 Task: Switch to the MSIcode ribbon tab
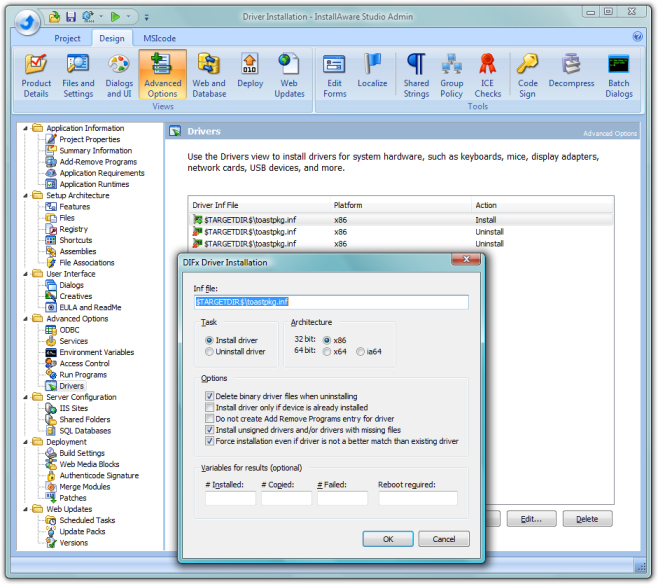[159, 38]
